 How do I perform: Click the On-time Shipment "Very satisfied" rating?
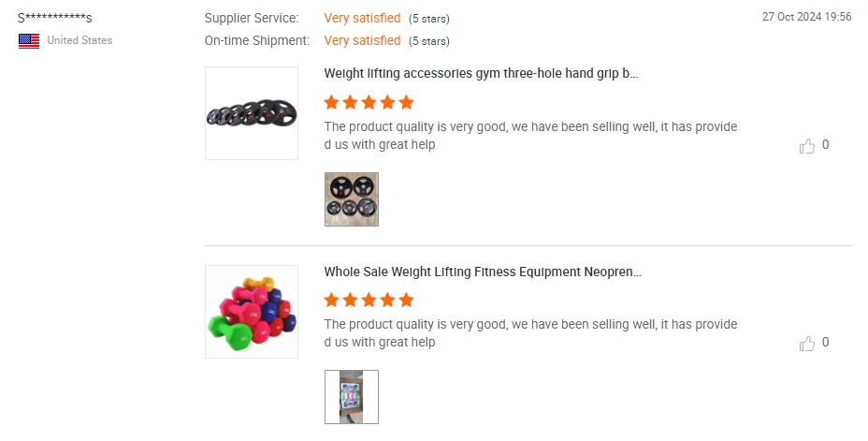tap(362, 41)
